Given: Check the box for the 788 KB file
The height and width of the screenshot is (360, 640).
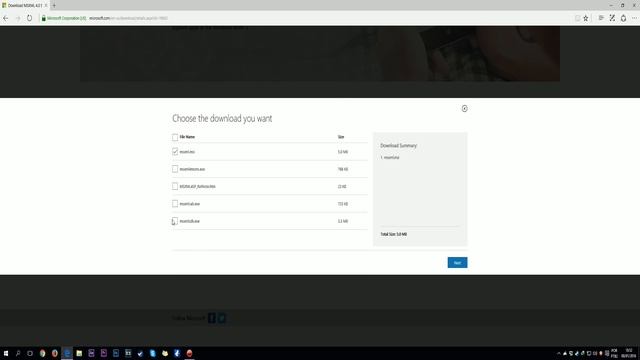Looking at the screenshot, I should 175,169.
